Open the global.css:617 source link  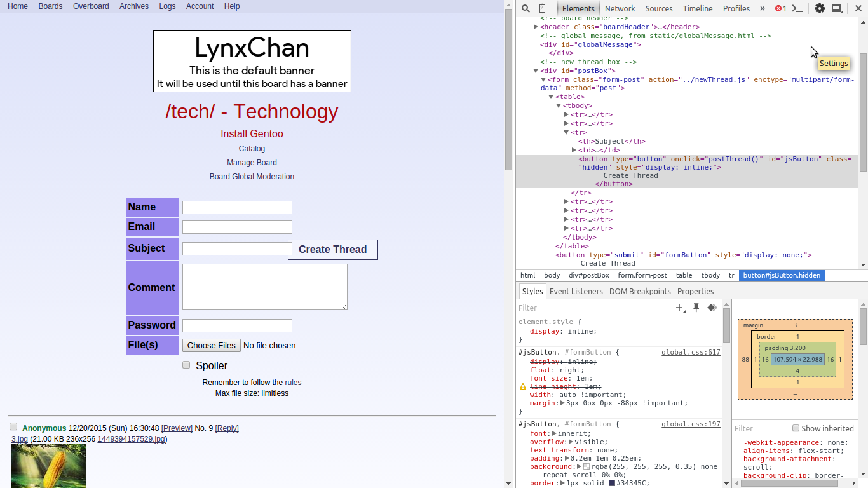click(691, 352)
